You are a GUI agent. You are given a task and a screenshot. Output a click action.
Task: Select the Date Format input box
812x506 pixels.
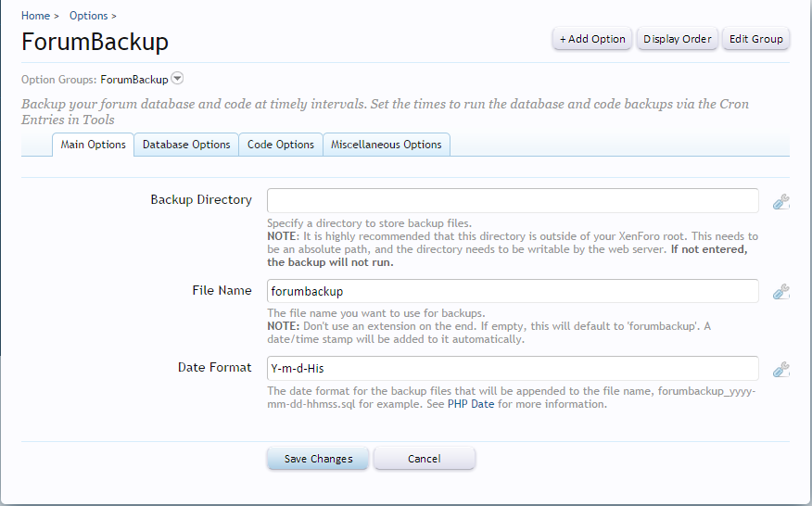click(x=513, y=368)
